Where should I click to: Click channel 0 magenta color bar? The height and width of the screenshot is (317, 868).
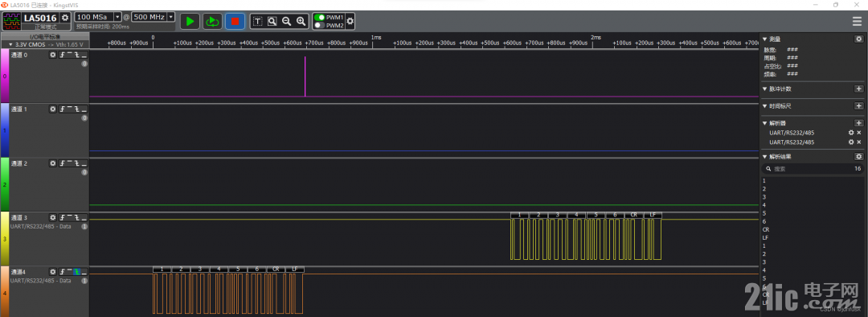tap(5, 76)
